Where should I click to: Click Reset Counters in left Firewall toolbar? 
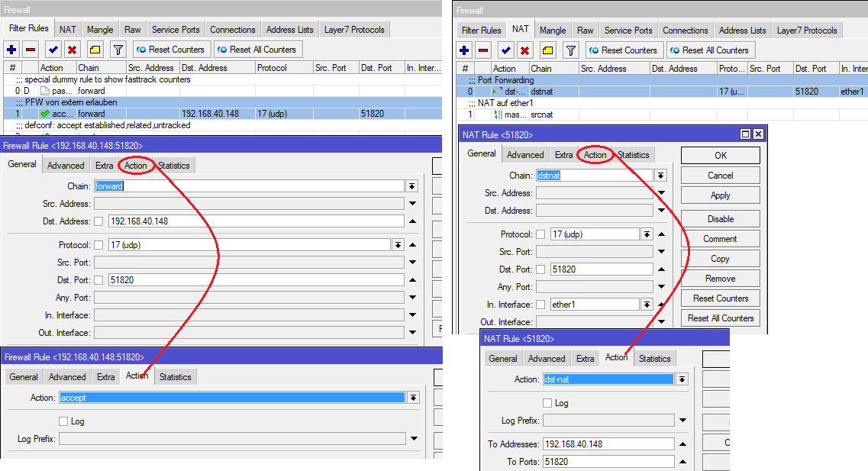tap(171, 50)
